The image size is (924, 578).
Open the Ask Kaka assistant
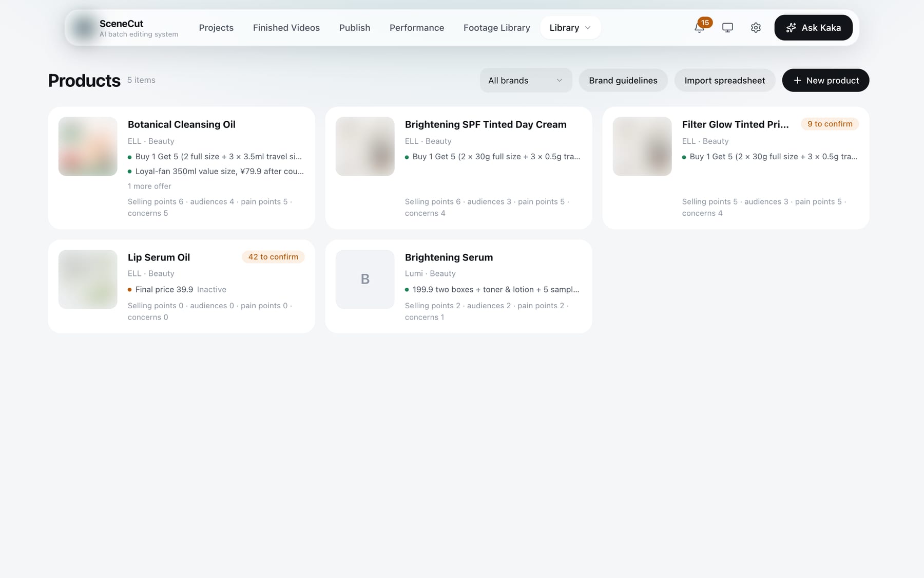pos(813,28)
